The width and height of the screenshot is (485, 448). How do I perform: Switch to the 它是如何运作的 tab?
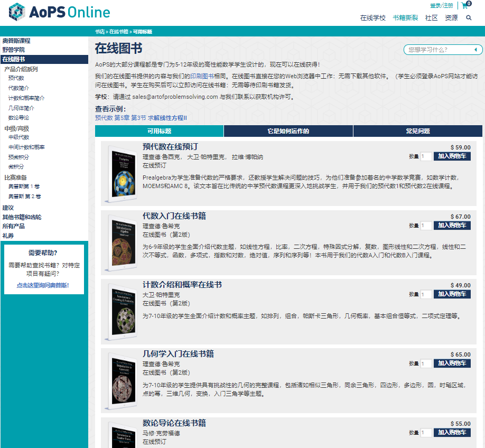point(288,130)
